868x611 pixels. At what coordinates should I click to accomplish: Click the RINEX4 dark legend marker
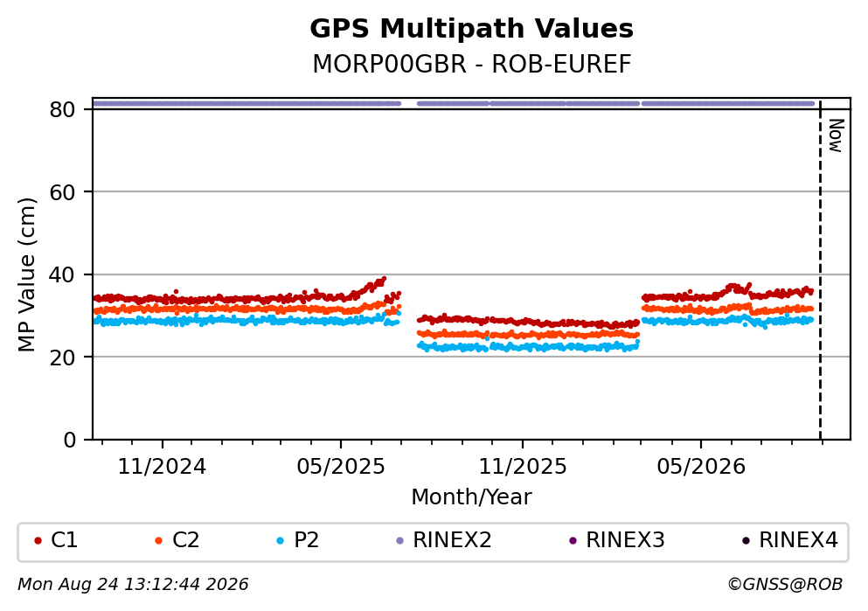[x=746, y=541]
